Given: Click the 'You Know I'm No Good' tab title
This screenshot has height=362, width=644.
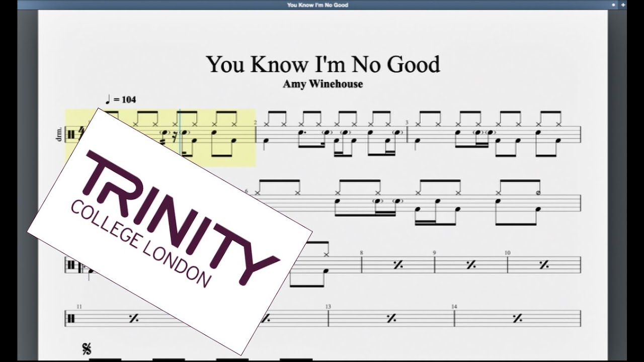Looking at the screenshot, I should (317, 5).
